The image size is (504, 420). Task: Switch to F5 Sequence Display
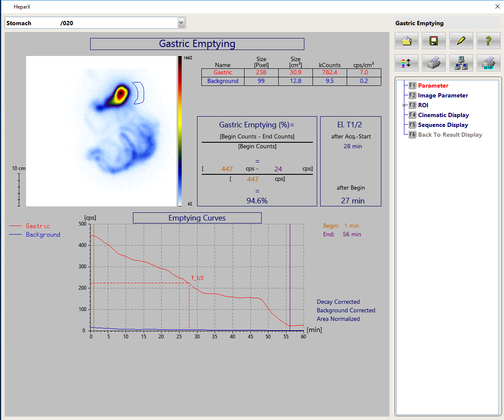pyautogui.click(x=443, y=125)
